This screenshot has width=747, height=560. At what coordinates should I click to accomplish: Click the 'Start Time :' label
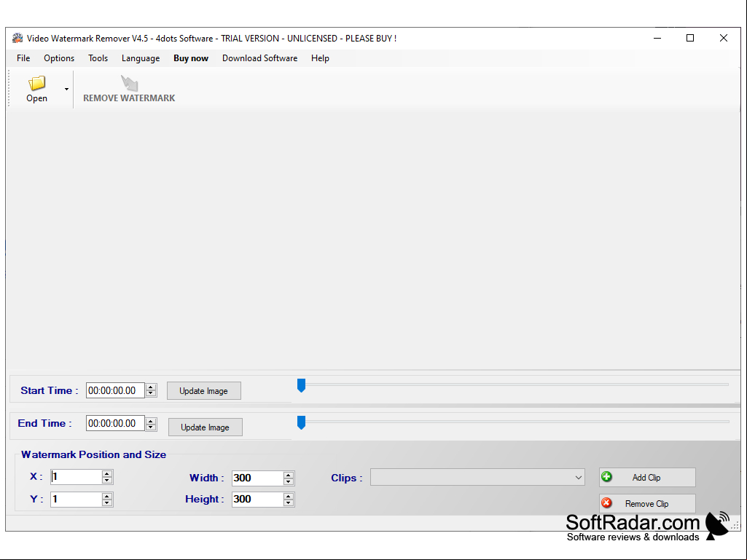pos(49,390)
